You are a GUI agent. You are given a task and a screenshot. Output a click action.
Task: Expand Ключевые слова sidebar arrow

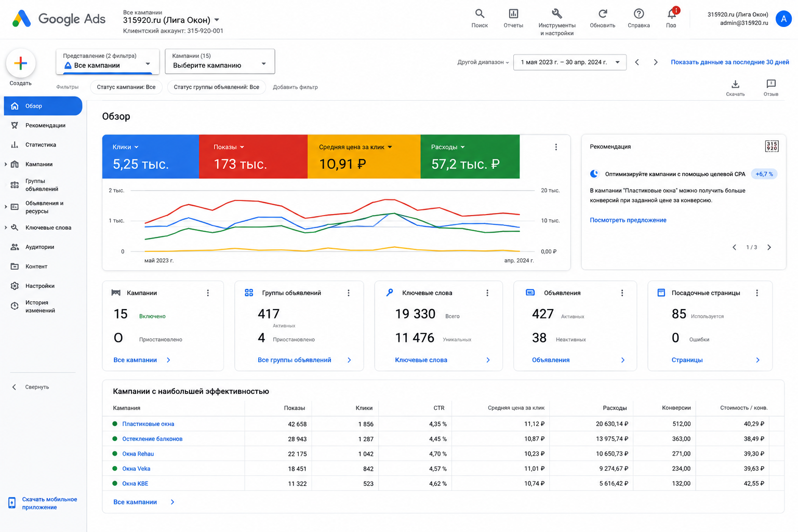(x=6, y=228)
